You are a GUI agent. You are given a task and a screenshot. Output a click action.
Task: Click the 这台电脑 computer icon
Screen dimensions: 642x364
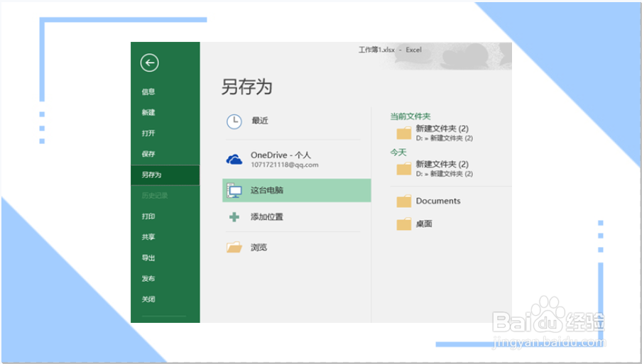234,191
